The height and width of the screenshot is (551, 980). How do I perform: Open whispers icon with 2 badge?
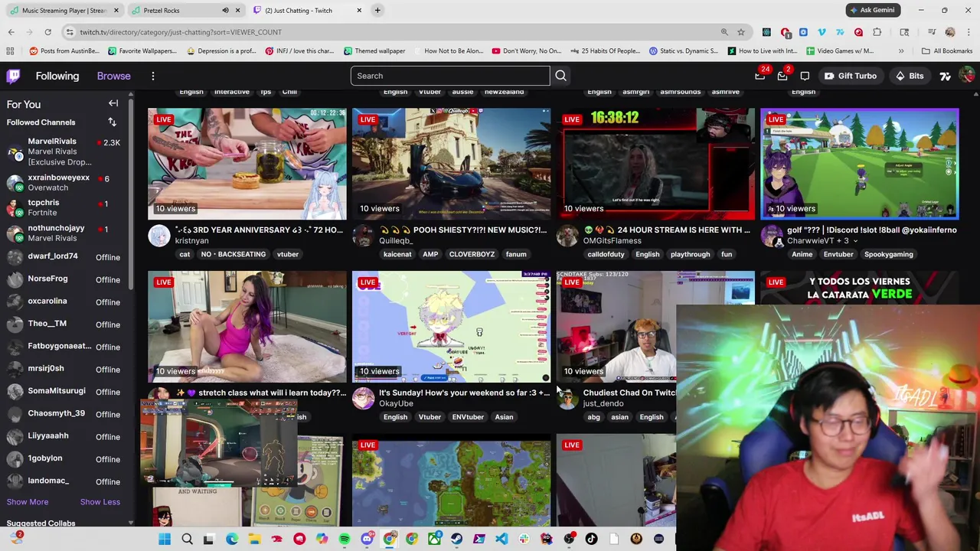click(782, 76)
